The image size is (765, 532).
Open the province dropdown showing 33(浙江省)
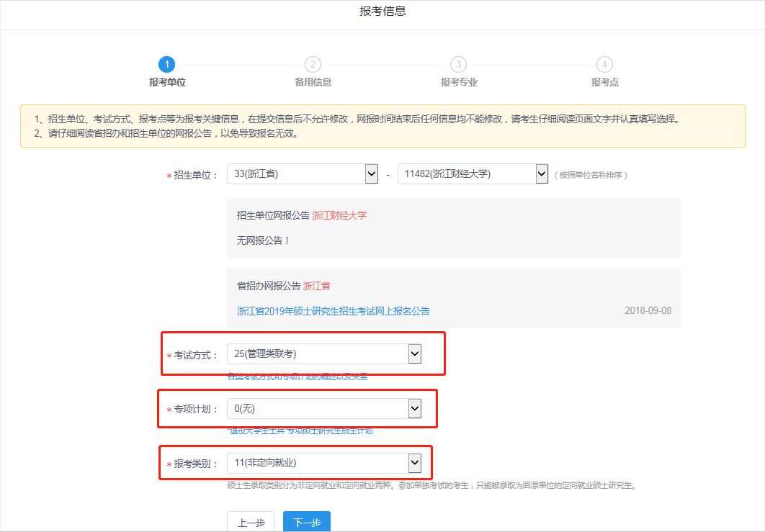click(303, 174)
